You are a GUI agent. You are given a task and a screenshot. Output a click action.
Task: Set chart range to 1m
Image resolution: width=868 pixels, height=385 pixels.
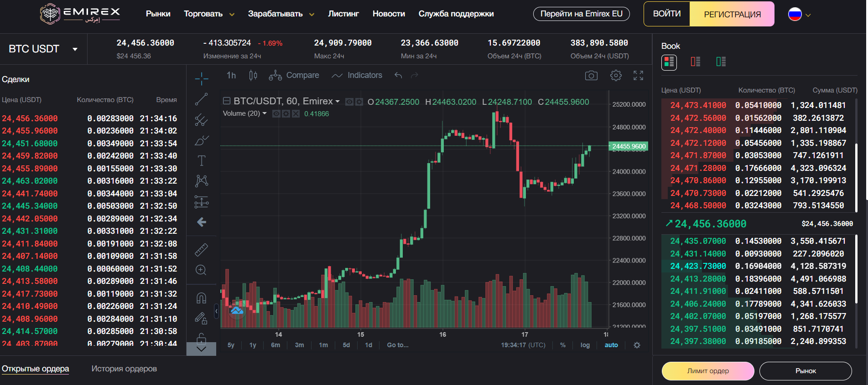pyautogui.click(x=323, y=345)
